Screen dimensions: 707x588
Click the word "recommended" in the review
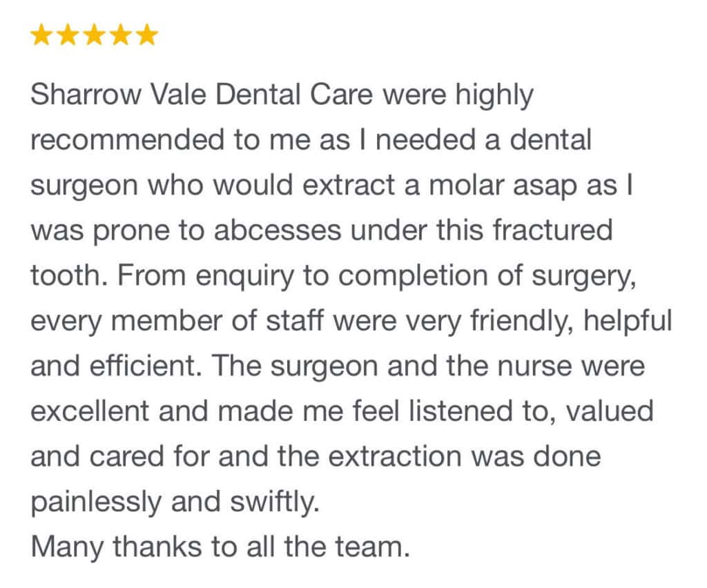(127, 140)
